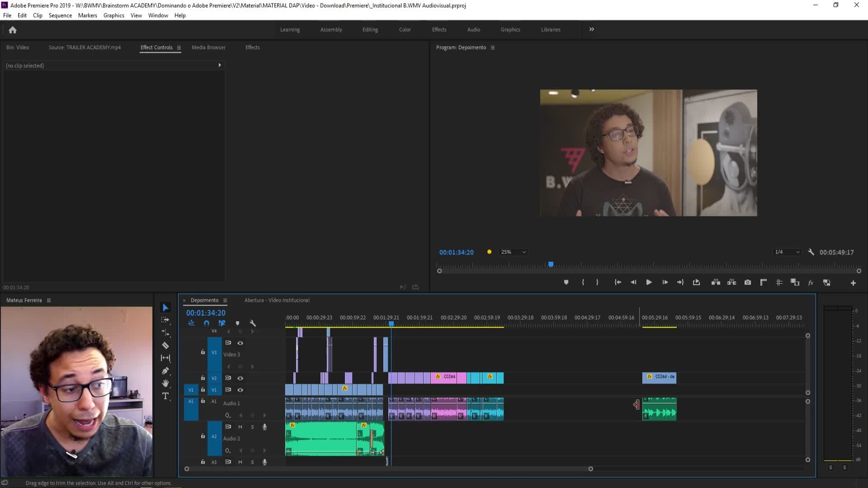Open the Effect Controls panel menu

(179, 47)
